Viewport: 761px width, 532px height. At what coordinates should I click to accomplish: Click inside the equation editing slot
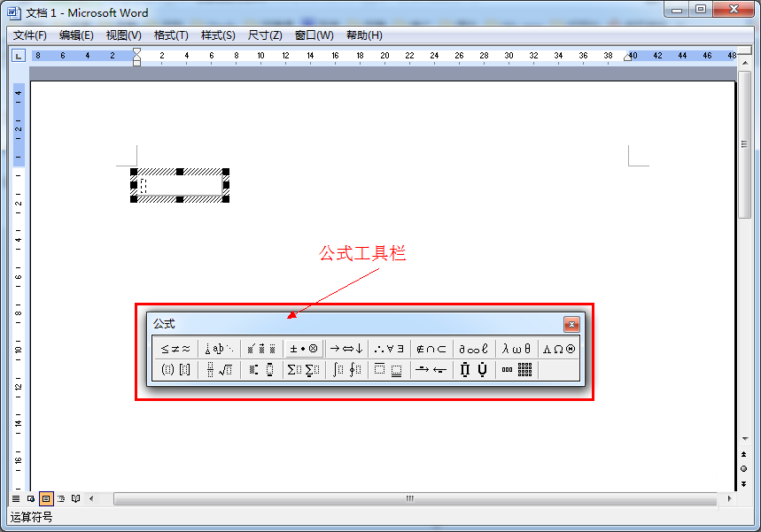[144, 185]
